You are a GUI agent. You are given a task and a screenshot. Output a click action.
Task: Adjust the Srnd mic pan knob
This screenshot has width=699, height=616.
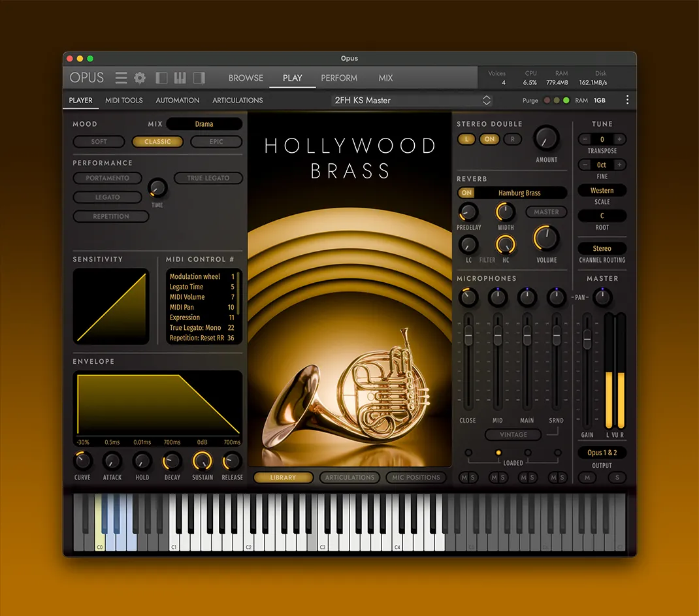click(x=556, y=297)
